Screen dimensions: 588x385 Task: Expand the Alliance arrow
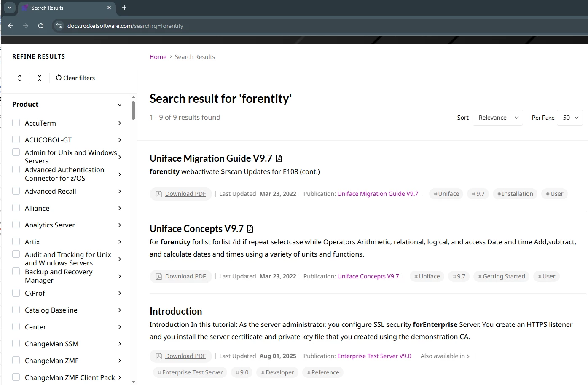click(120, 208)
